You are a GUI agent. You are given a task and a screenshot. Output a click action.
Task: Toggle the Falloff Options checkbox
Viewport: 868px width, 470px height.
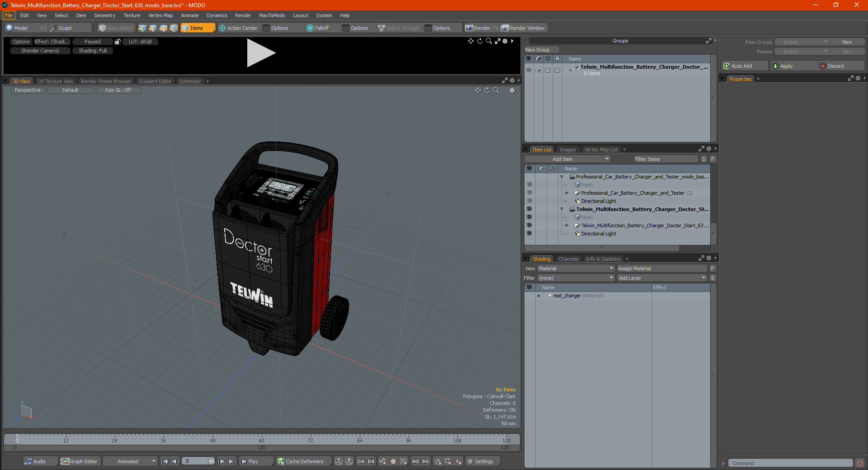tap(346, 28)
